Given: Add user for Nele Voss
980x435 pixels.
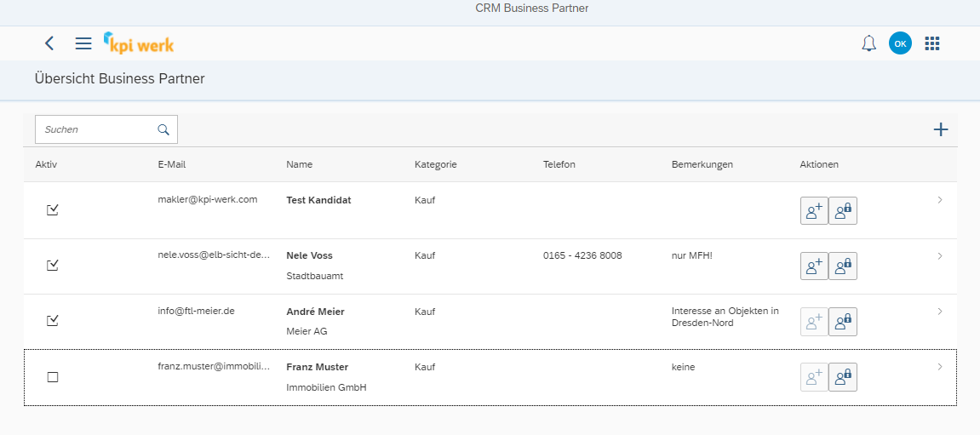Looking at the screenshot, I should point(814,266).
